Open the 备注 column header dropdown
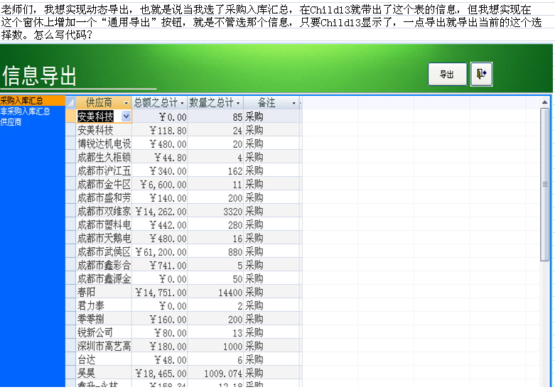Screen dimensions: 555x392 (294, 103)
